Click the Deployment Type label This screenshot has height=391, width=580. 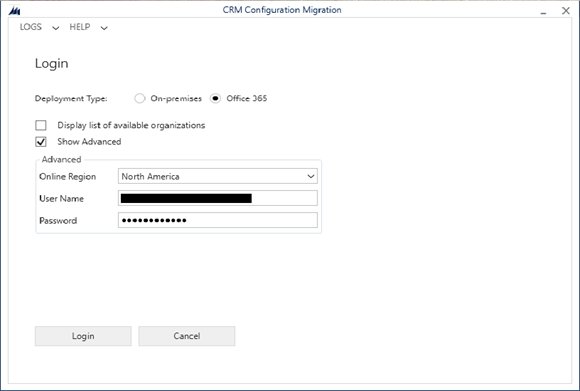tap(71, 98)
